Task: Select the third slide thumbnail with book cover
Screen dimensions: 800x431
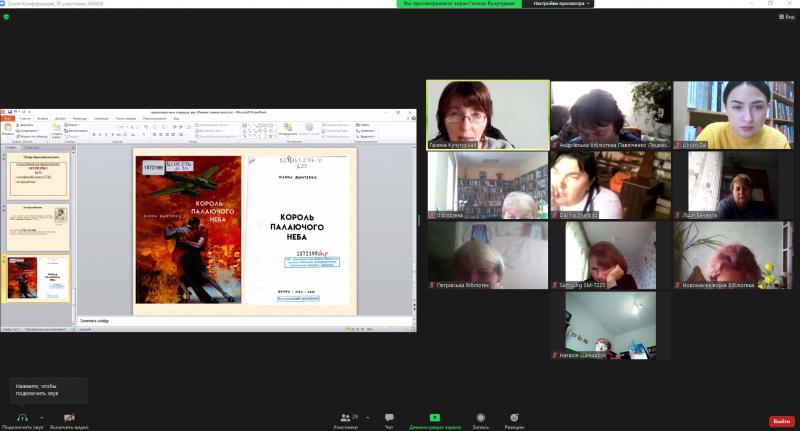Action: point(38,278)
